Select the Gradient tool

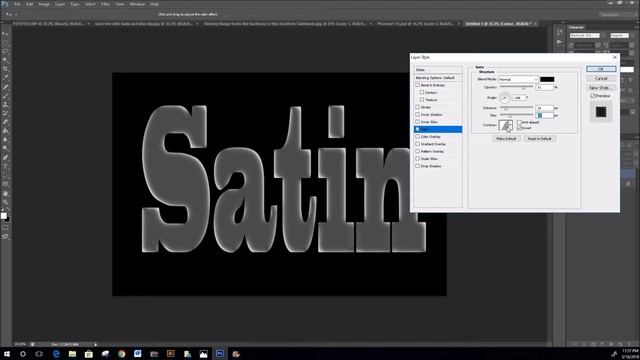[5, 131]
